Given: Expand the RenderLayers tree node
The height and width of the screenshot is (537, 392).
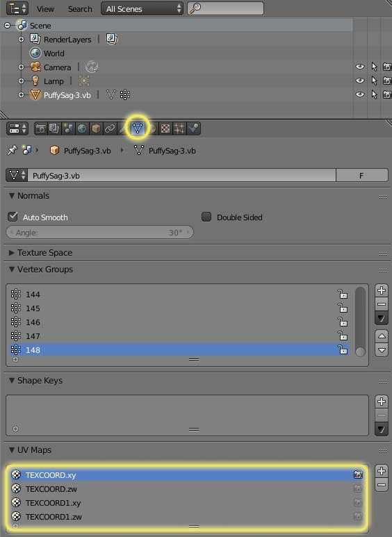Looking at the screenshot, I should click(22, 39).
